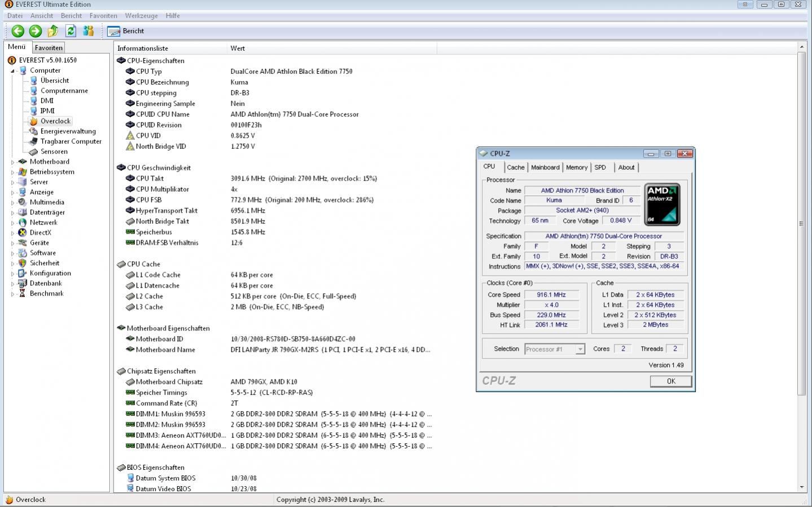Expand the Betriebssystem tree node
The width and height of the screenshot is (812, 507).
(x=12, y=172)
